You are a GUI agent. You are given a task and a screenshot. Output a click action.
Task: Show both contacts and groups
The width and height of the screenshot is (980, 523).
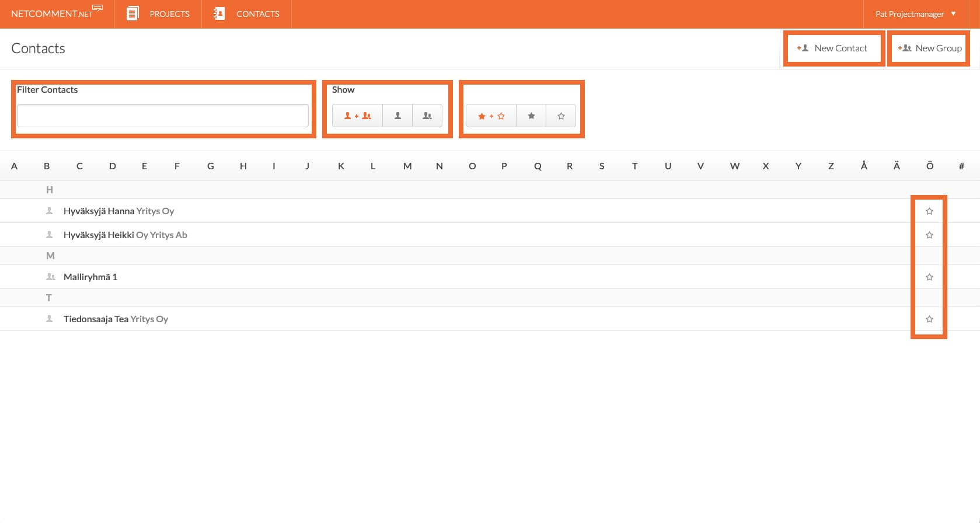357,116
